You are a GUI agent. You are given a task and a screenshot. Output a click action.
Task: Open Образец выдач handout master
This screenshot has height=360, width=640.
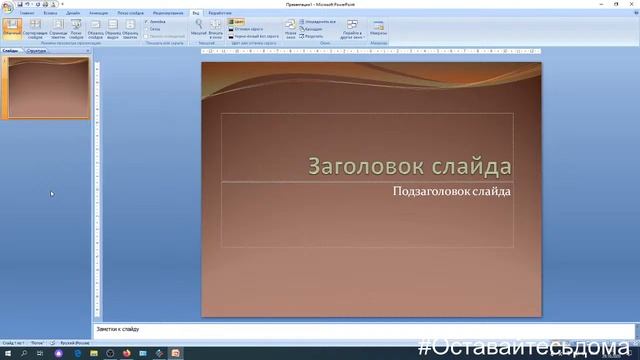click(x=113, y=29)
